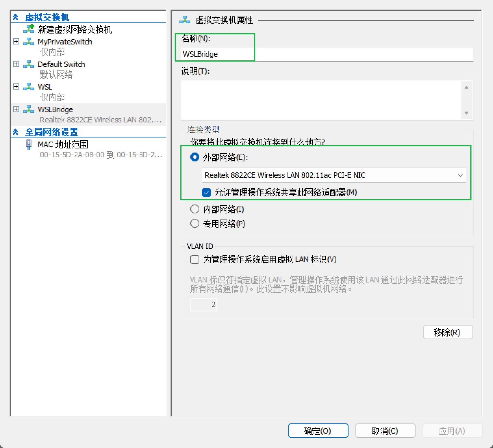Enable 为管理操作系统启用虚拟 LAN 标识
493x448 pixels.
pyautogui.click(x=194, y=260)
